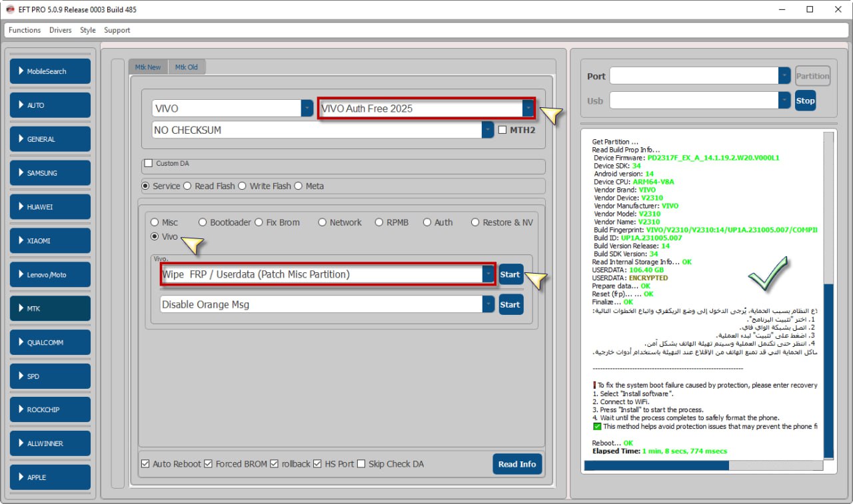This screenshot has width=853, height=504.
Task: Select the Write Flash radio button
Action: click(x=242, y=186)
